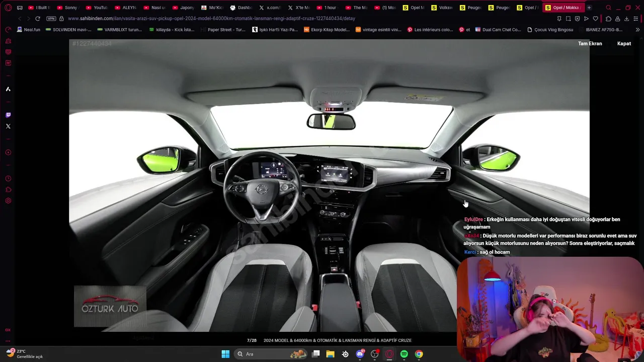Open the 'Işıklı Harfli Yazı' bookmark
Screen dimensions: 644x362
274,30
